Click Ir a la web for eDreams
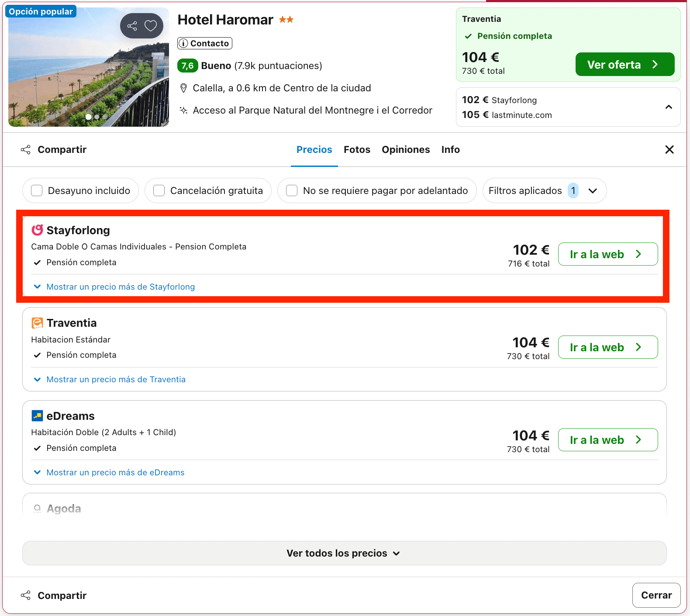The width and height of the screenshot is (690, 616). click(x=608, y=440)
